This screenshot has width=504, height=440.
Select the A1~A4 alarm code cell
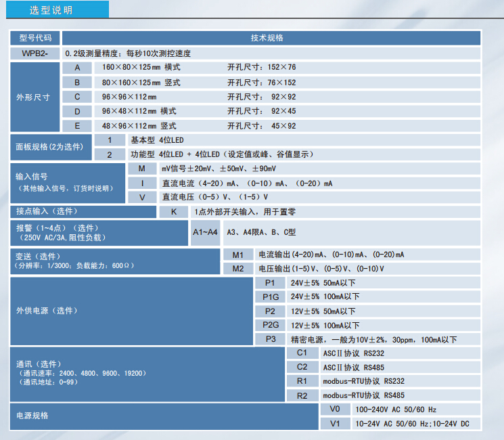205,232
